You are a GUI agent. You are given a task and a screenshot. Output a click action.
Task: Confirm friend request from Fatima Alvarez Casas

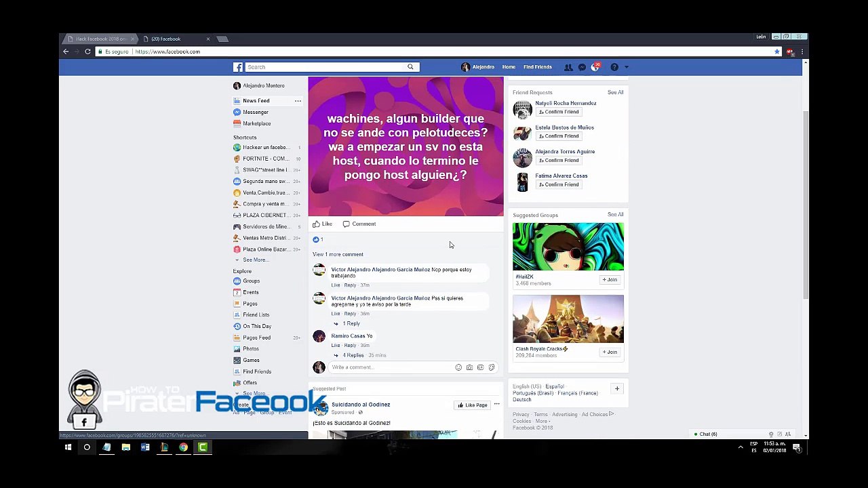pyautogui.click(x=559, y=184)
